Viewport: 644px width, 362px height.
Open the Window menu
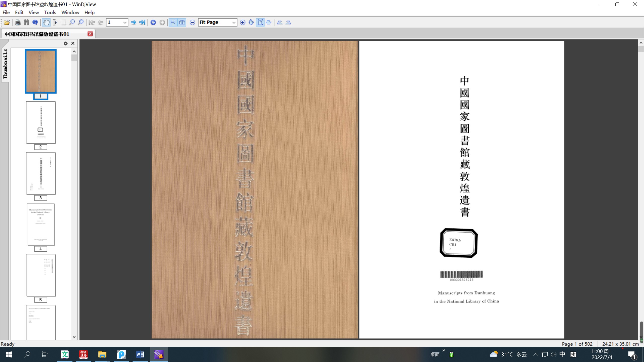tap(70, 12)
